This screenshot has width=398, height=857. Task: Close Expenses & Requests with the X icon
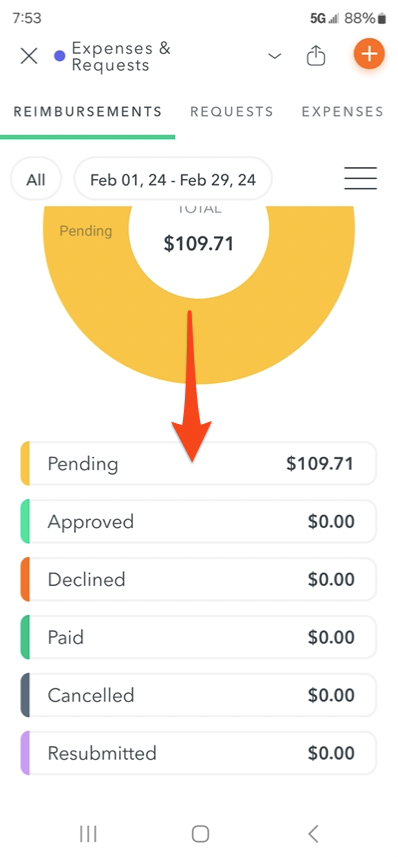(29, 56)
